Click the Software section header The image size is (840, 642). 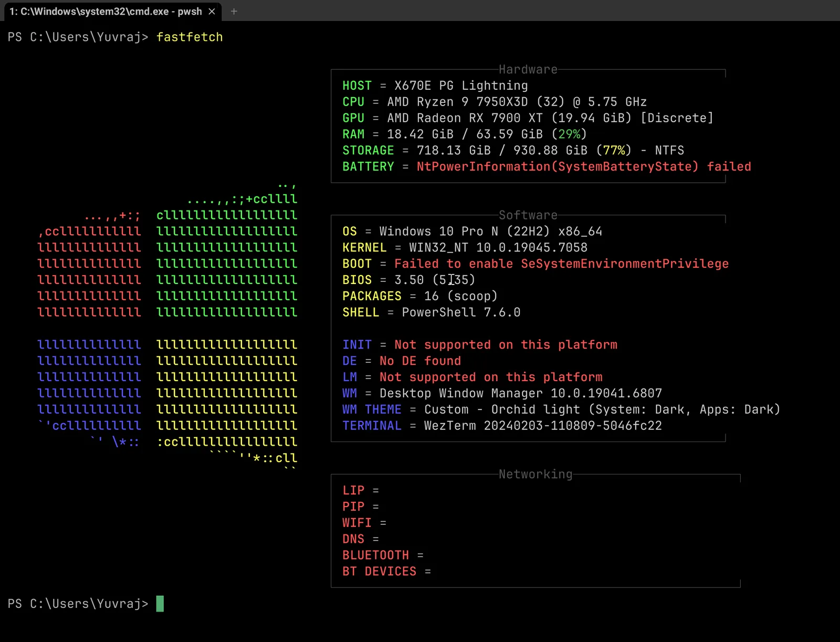pos(528,215)
